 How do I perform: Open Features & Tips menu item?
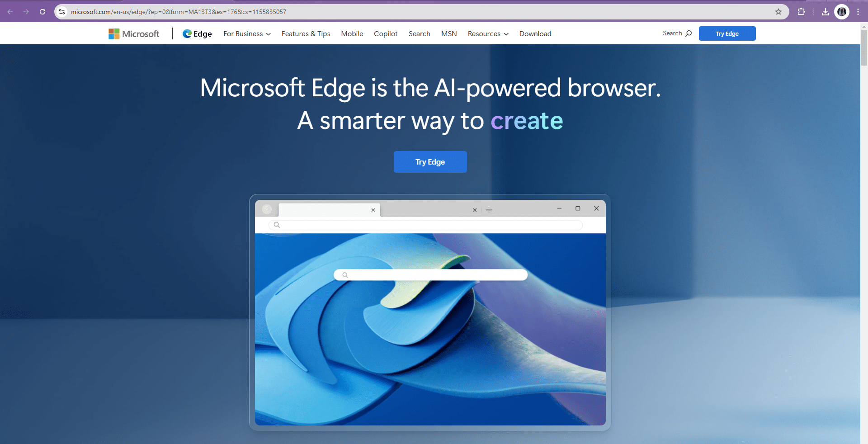pos(306,34)
